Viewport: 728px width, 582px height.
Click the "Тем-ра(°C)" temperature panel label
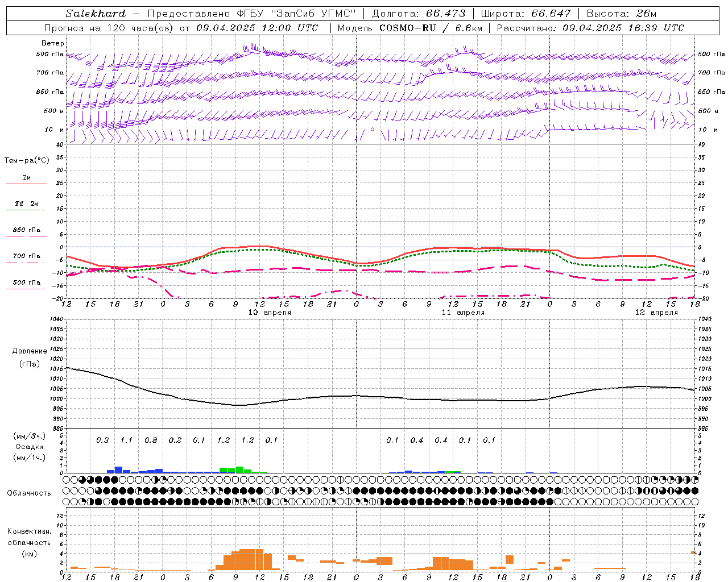point(27,161)
